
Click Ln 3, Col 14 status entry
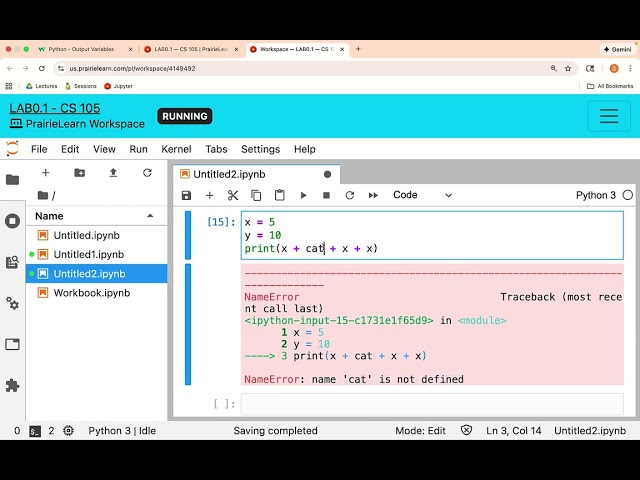513,431
